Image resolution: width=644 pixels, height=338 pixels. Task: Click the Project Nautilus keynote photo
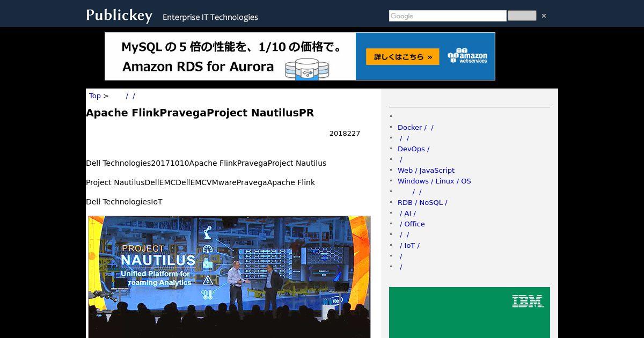pyautogui.click(x=229, y=277)
